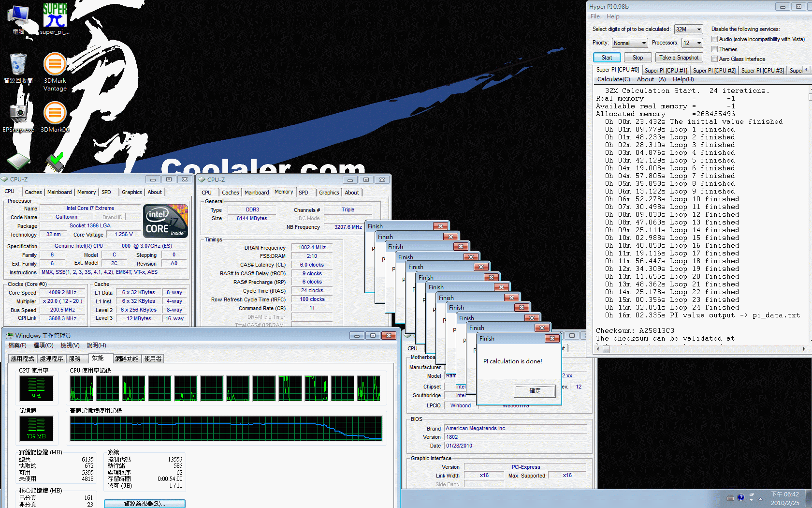The image size is (812, 508).
Task: Open the Processors dropdown showing 12
Action: coord(692,43)
